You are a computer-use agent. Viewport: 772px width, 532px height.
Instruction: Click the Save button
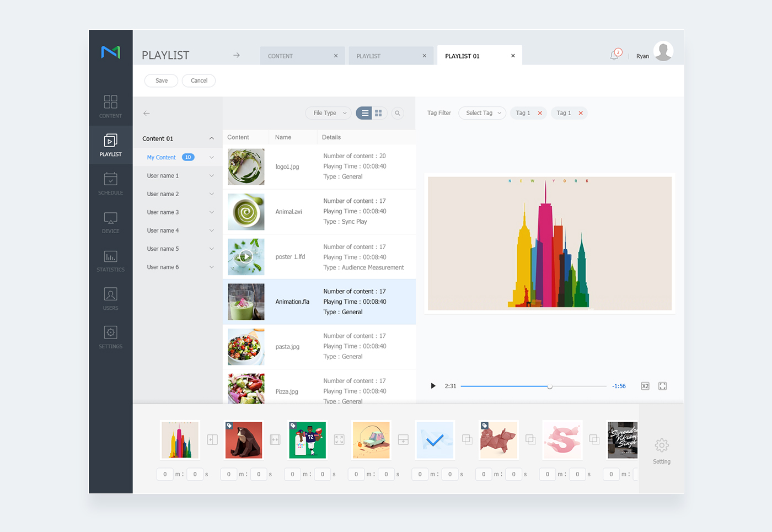point(161,80)
